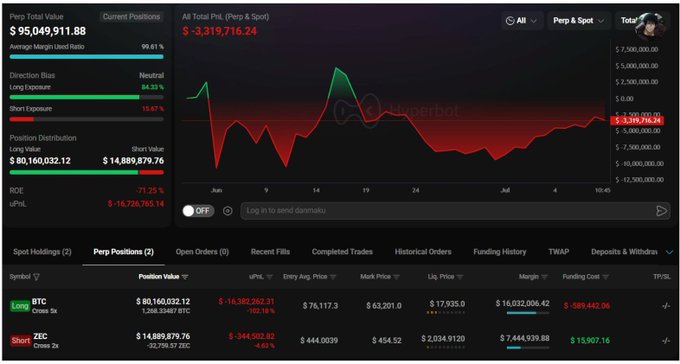Click ZEC margin $ 7,444,939.88
The width and height of the screenshot is (680, 364).
pos(525,338)
